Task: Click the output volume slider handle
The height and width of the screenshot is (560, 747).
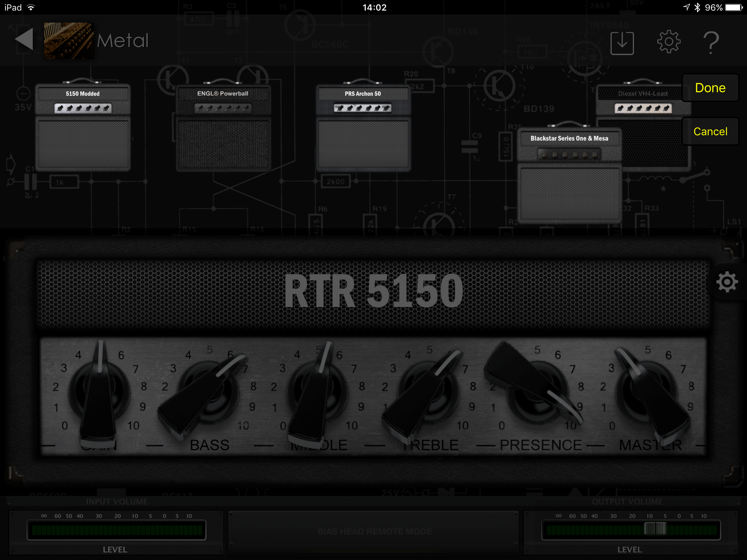Action: (x=655, y=528)
